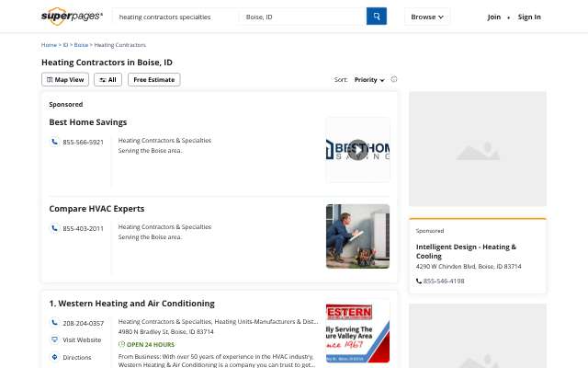
Task: Click Compare HVAC Experts technician photo
Action: coord(357,236)
